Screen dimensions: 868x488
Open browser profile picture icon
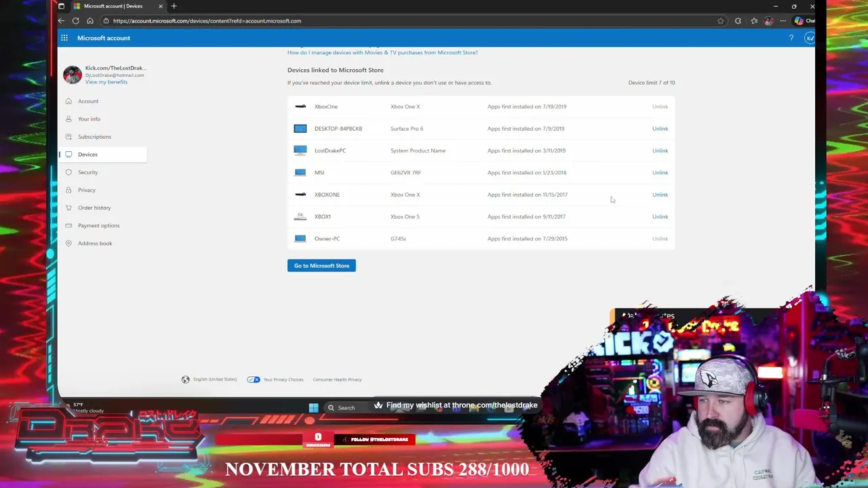(768, 21)
